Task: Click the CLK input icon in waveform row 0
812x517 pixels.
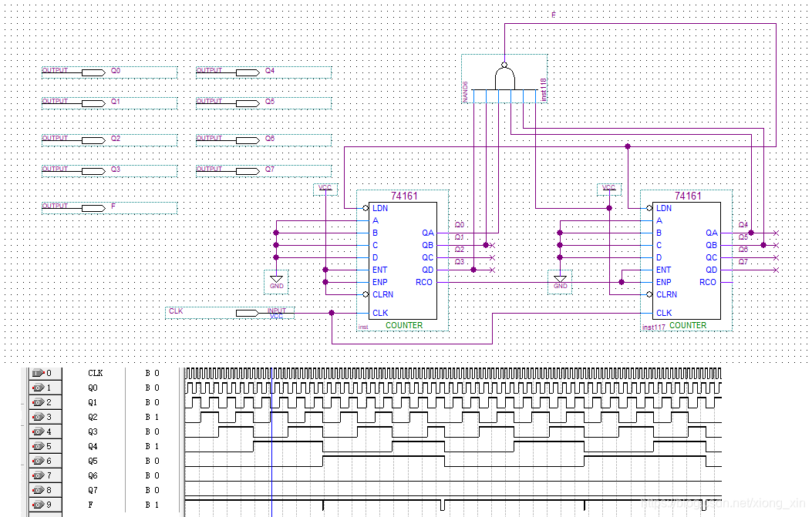Action: 39,373
